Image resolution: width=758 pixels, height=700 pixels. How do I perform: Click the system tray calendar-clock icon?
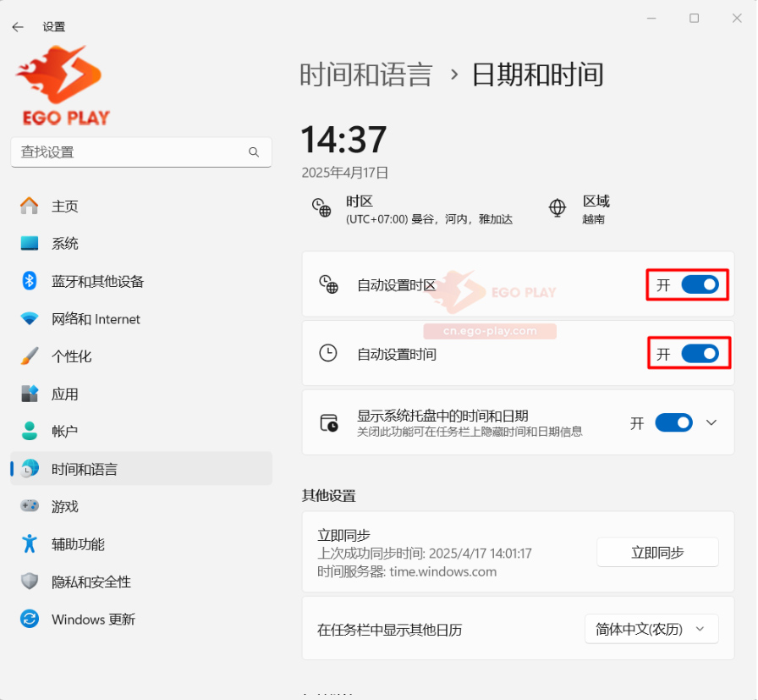click(x=329, y=423)
